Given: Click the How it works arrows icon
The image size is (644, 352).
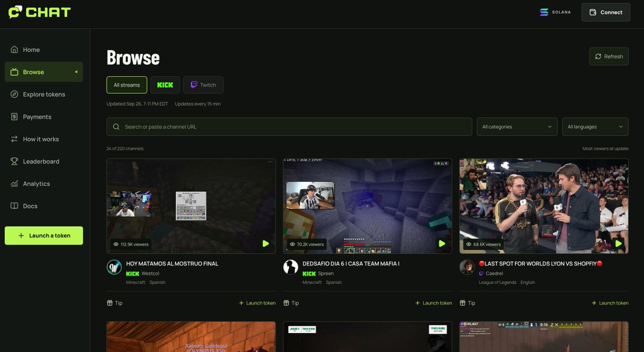Looking at the screenshot, I should tap(14, 139).
